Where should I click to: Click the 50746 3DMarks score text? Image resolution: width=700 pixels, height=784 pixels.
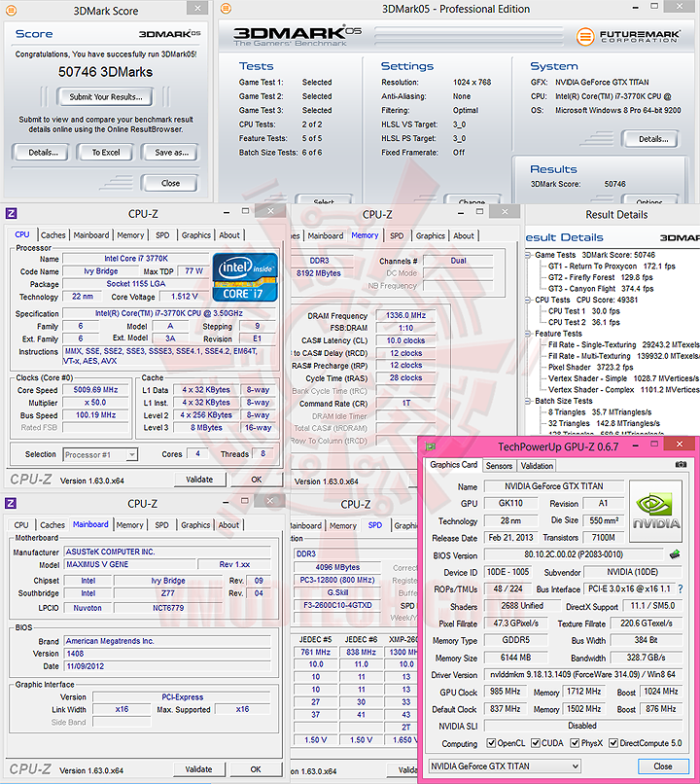click(x=105, y=72)
